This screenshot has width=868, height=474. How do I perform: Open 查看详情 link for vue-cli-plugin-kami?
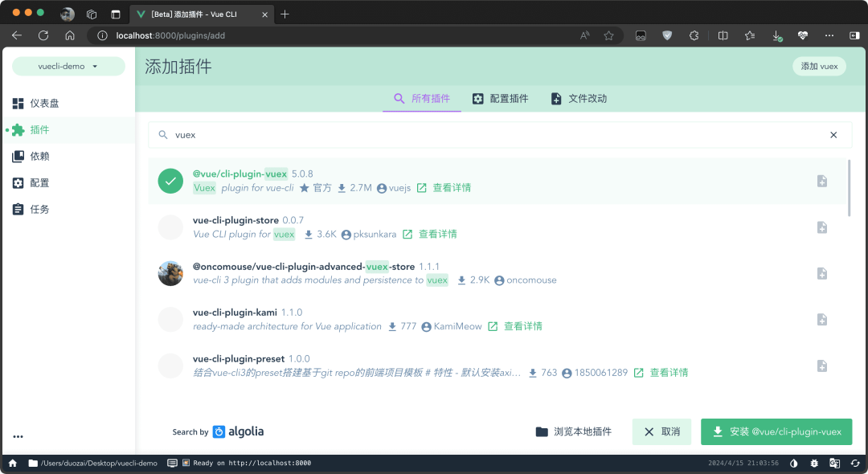click(515, 326)
